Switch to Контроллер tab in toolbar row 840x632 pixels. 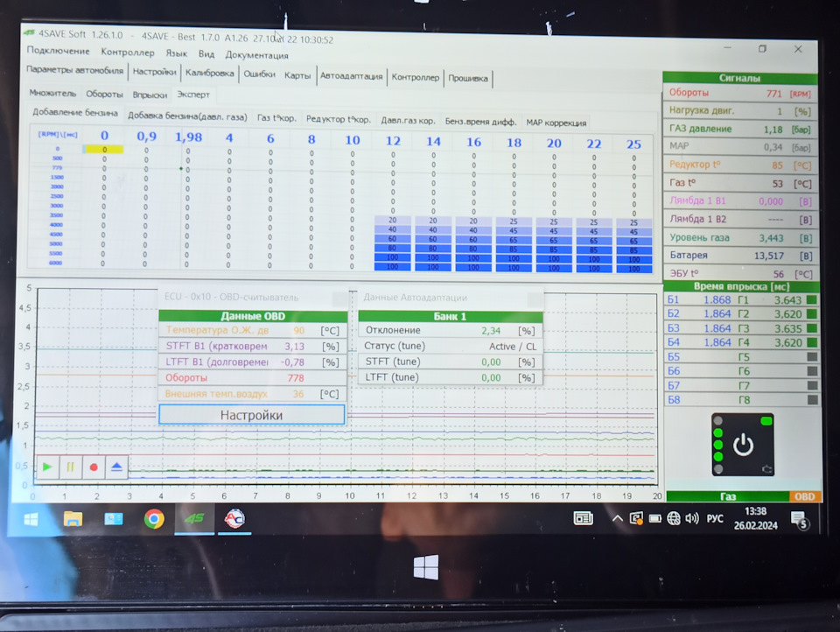(x=415, y=77)
